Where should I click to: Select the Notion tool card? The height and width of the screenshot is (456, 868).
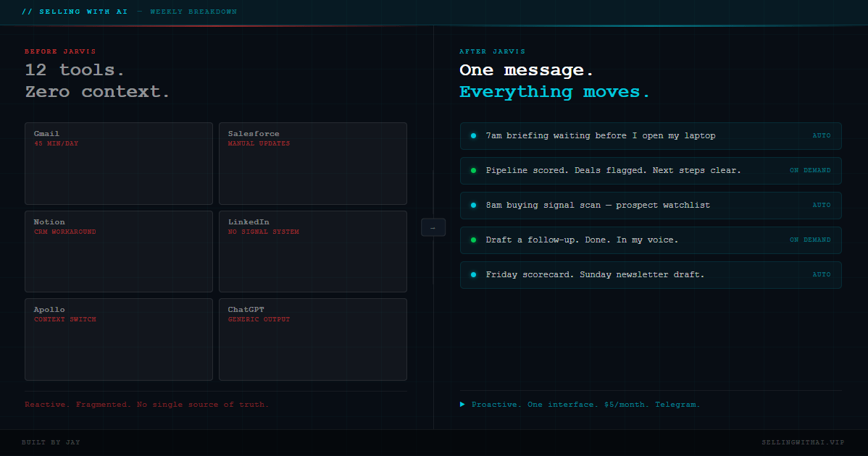point(119,251)
